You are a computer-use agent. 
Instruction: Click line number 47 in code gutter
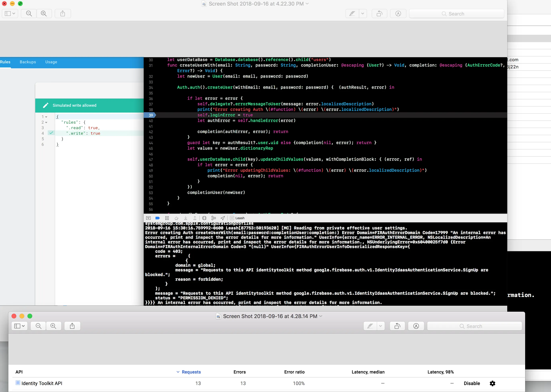(x=151, y=160)
